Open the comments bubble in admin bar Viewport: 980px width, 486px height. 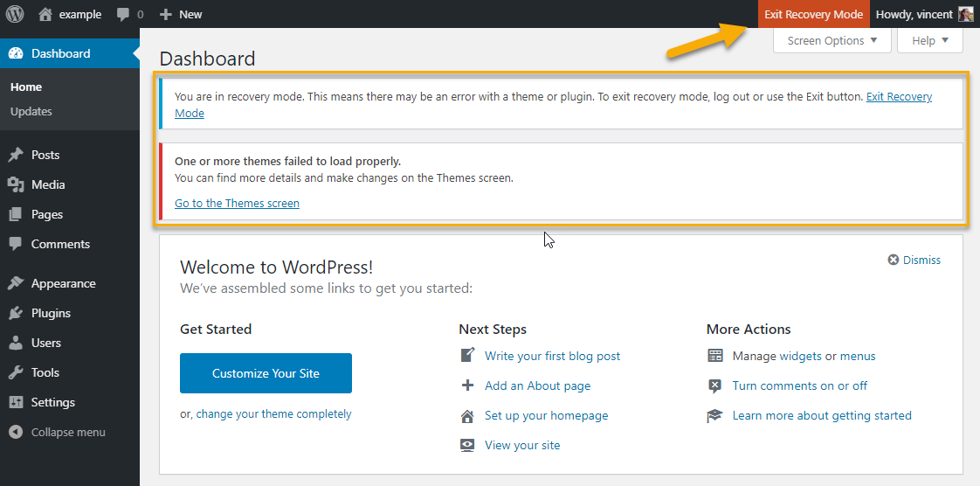tap(123, 14)
